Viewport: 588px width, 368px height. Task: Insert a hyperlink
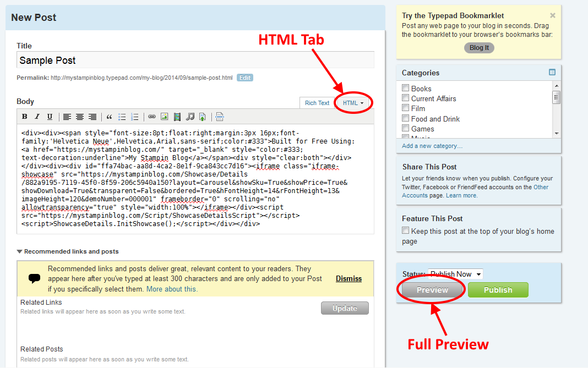(x=151, y=117)
